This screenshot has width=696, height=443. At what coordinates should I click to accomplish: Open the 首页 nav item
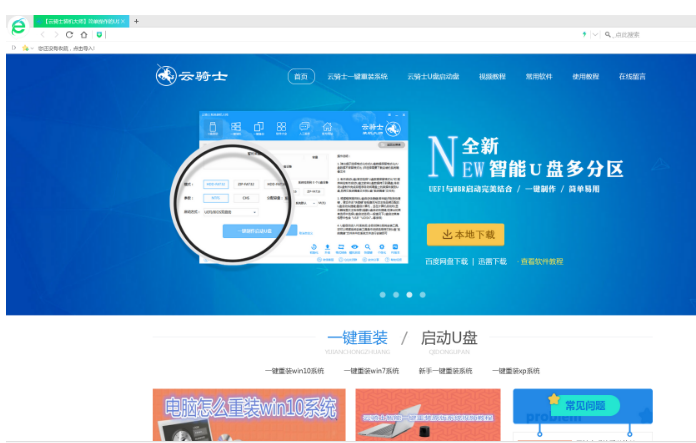[301, 76]
